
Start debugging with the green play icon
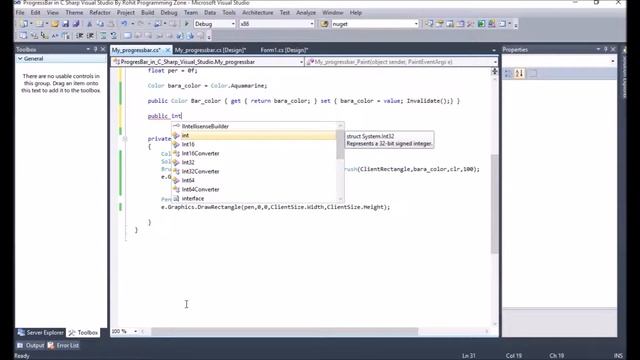point(187,24)
